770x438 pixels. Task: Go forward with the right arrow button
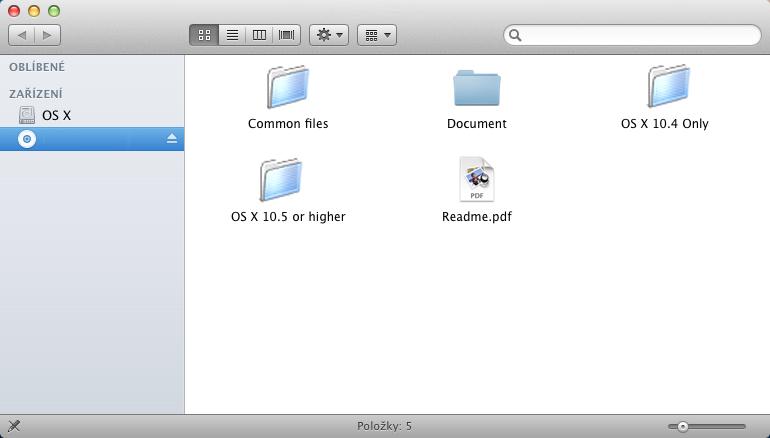[48, 35]
